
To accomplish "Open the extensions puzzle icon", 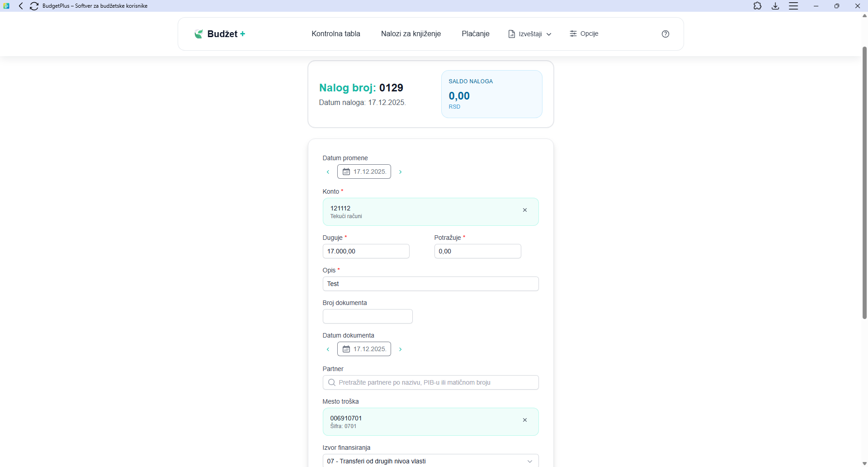I will tap(757, 6).
